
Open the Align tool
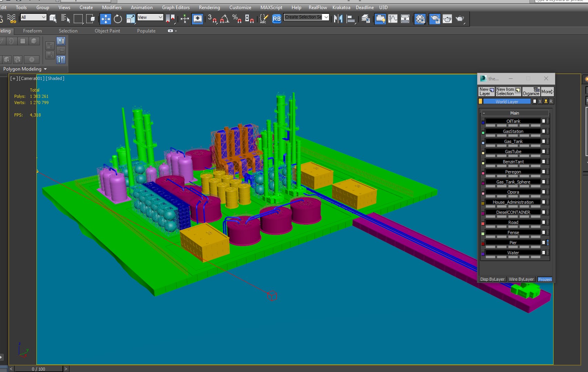(351, 19)
